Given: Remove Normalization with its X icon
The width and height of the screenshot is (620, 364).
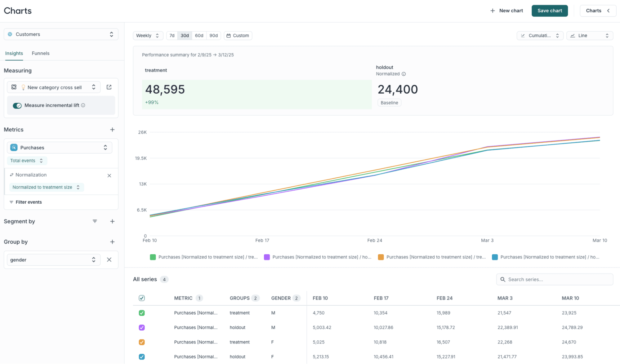Looking at the screenshot, I should pos(109,175).
